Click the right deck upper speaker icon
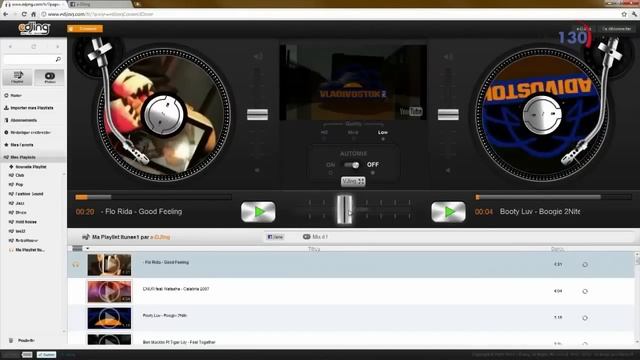640x360 pixels. point(448,56)
